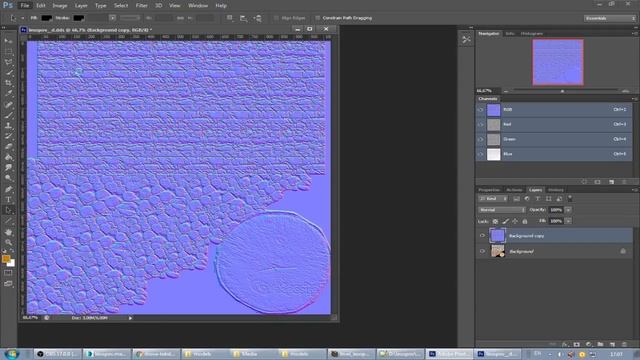Switch to the History tab
This screenshot has width=640, height=360.
pyautogui.click(x=556, y=190)
